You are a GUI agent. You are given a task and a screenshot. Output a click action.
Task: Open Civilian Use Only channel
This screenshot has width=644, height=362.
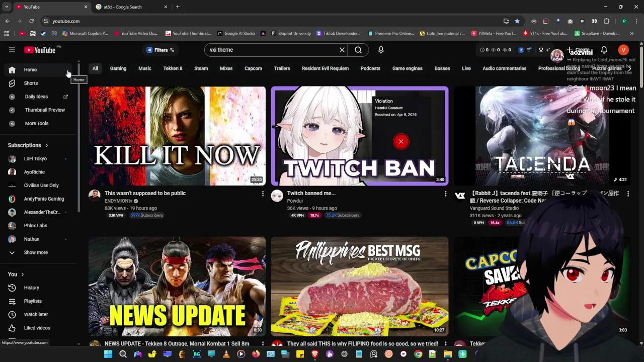38,185
